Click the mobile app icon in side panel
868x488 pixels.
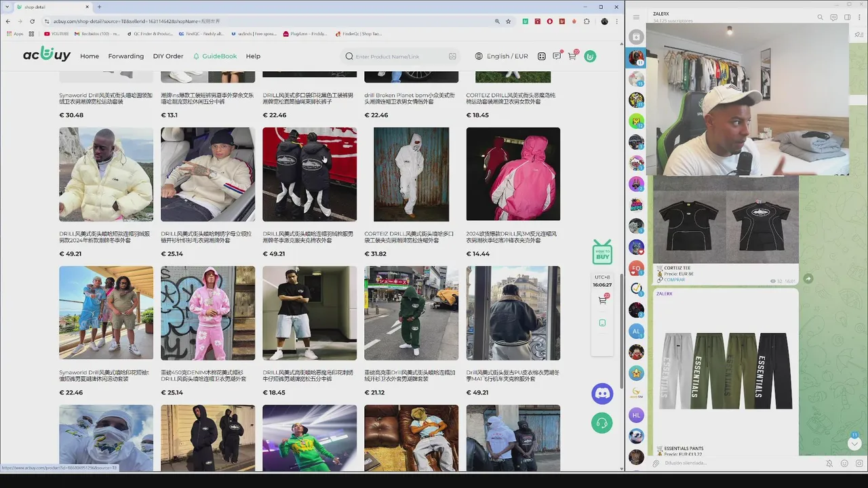click(x=602, y=323)
